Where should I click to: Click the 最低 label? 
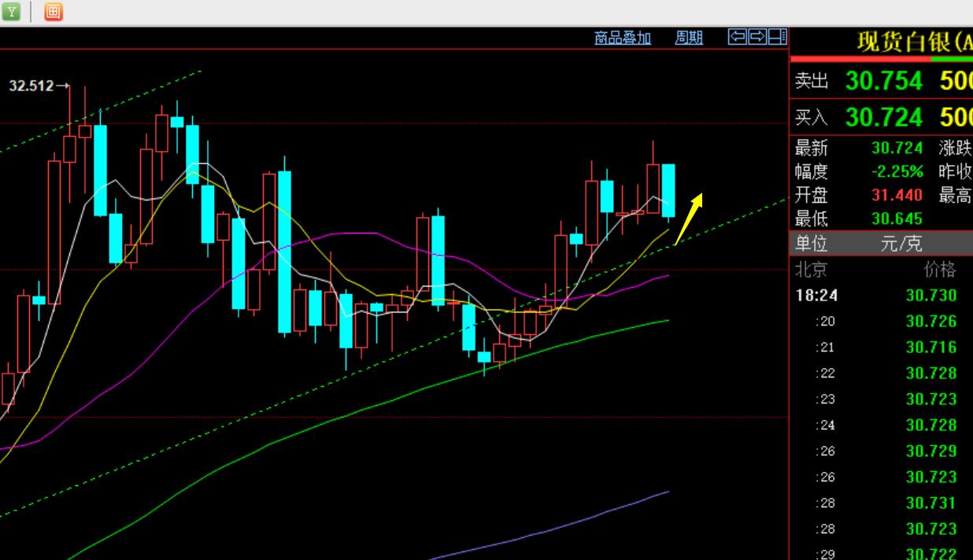point(811,219)
